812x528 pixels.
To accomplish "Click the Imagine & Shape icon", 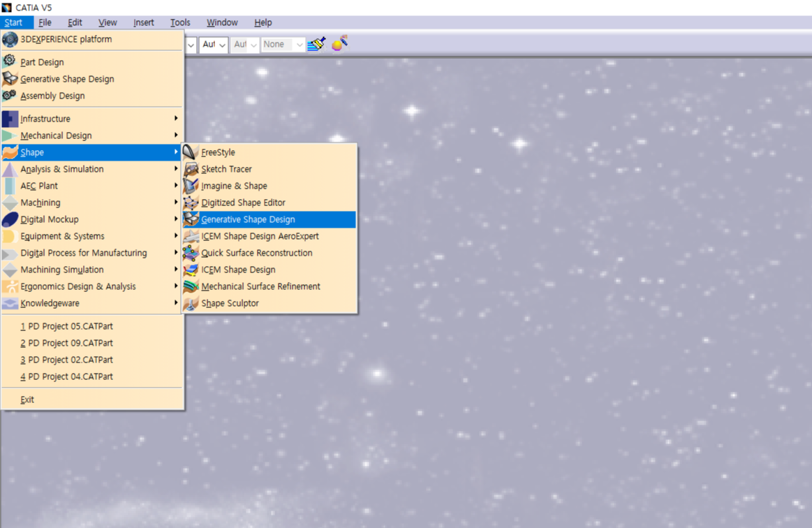I will (191, 186).
